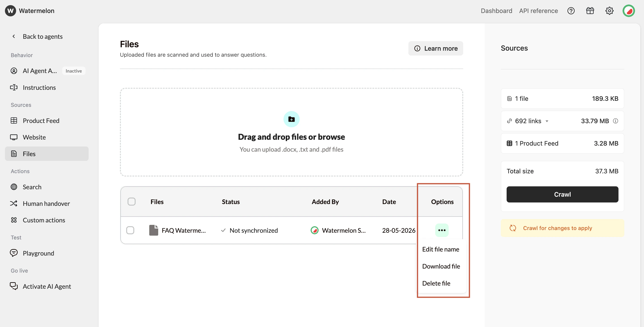Click the Status column header
The width and height of the screenshot is (644, 327).
coord(230,202)
